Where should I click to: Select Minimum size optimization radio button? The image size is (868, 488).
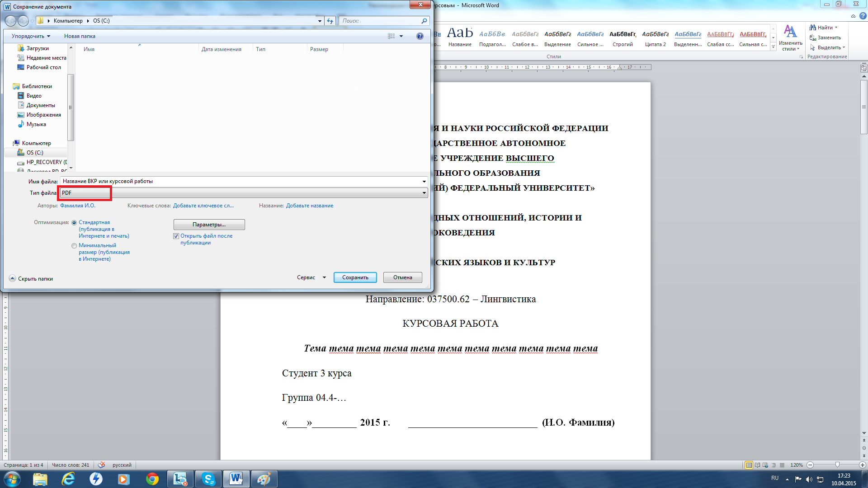74,246
